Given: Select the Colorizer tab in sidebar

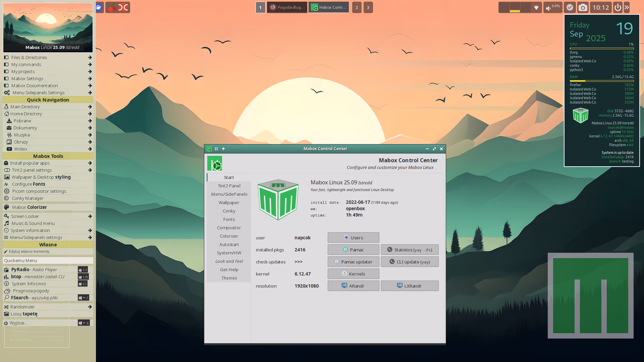Looking at the screenshot, I should 229,236.
